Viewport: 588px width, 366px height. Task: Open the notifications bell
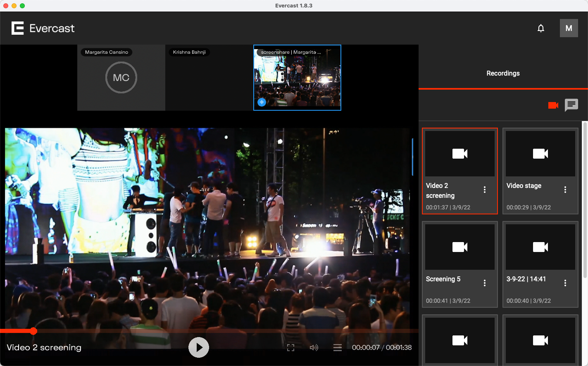(x=541, y=28)
